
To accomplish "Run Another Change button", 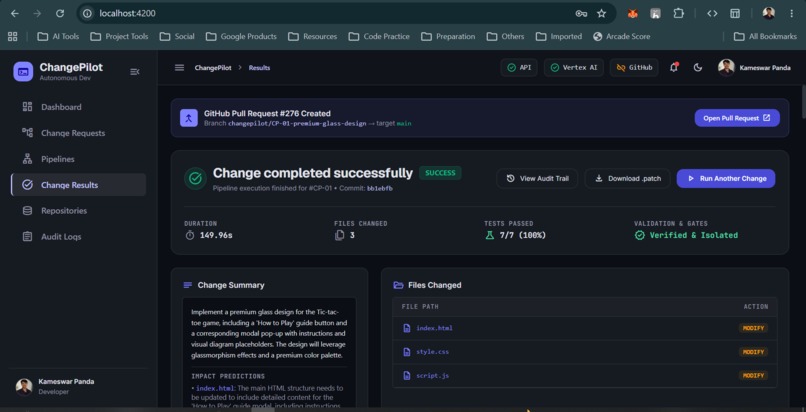I will 726,178.
